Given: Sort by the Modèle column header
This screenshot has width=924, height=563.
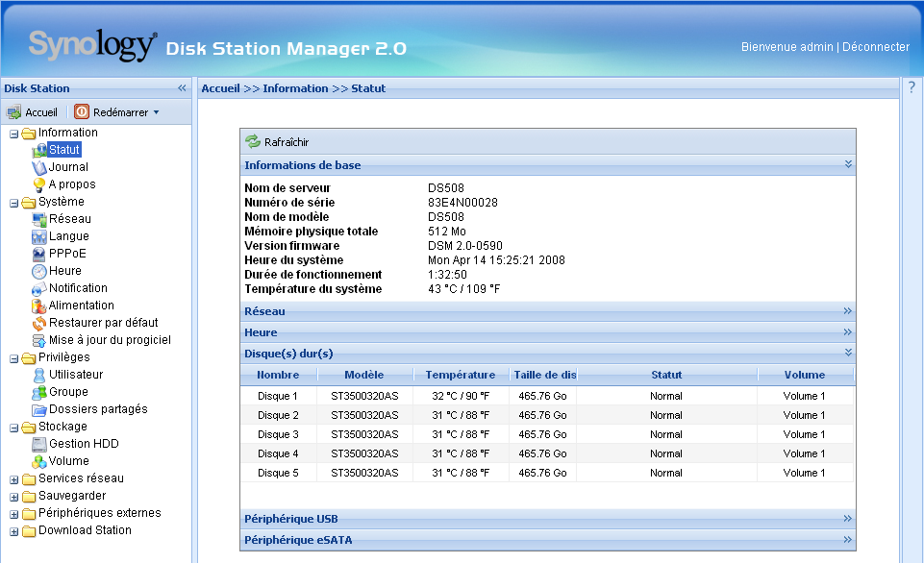Looking at the screenshot, I should click(x=364, y=375).
